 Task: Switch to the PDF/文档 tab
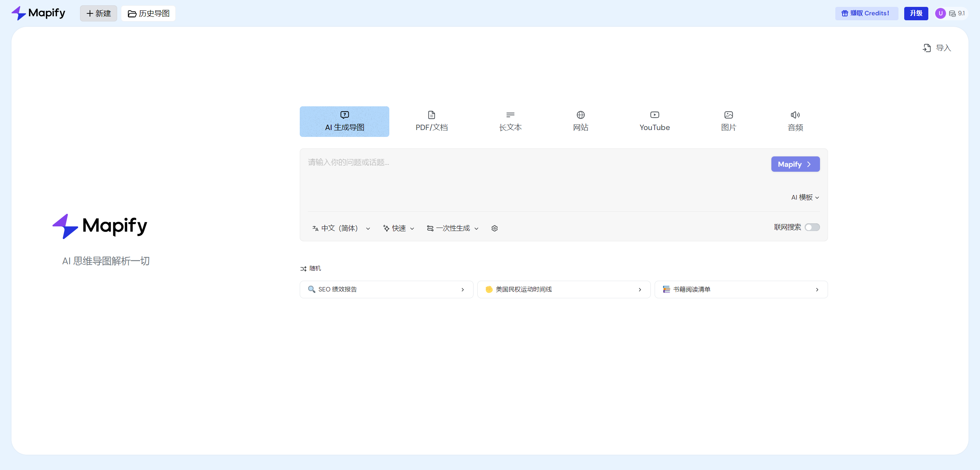[431, 121]
